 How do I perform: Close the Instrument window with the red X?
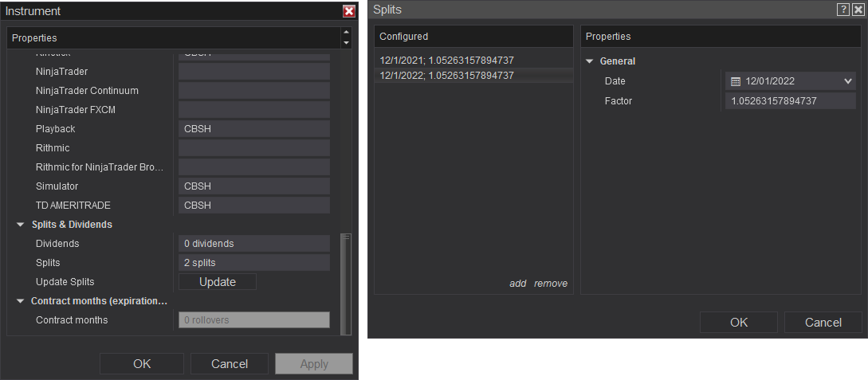tap(349, 11)
